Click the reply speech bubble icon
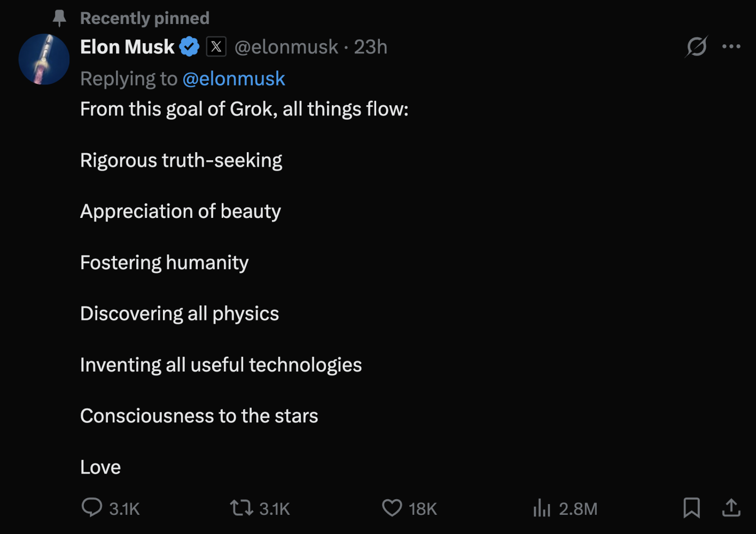 [x=91, y=507]
